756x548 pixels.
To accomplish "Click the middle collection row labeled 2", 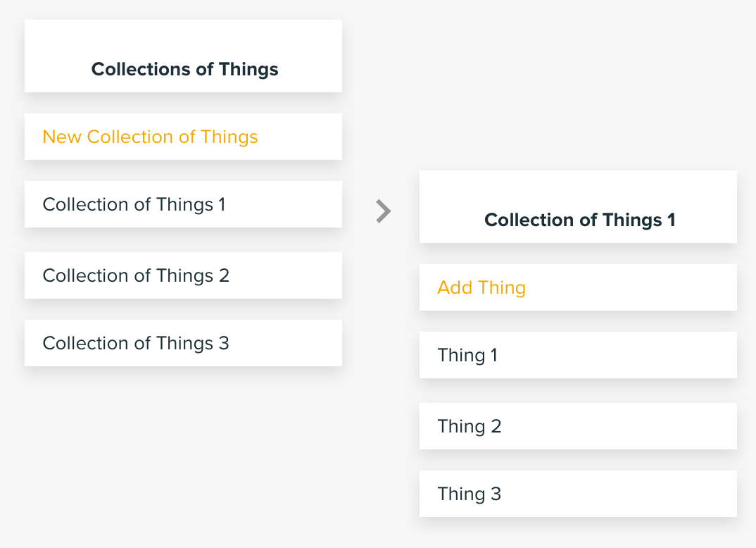I will coord(183,275).
